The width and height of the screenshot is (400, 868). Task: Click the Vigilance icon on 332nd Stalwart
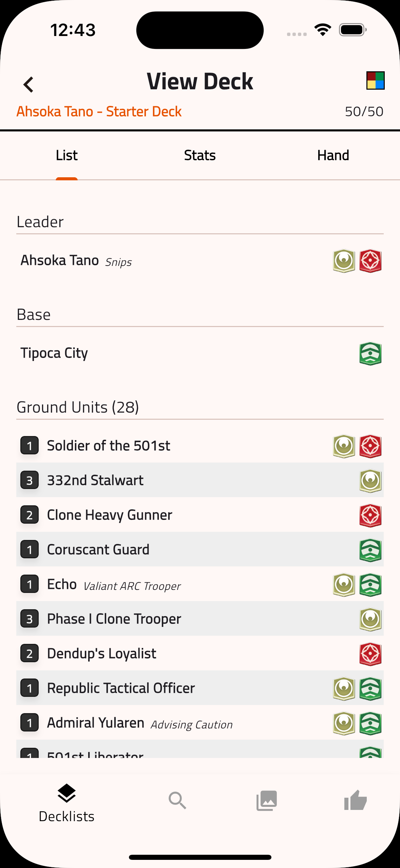coord(370,480)
